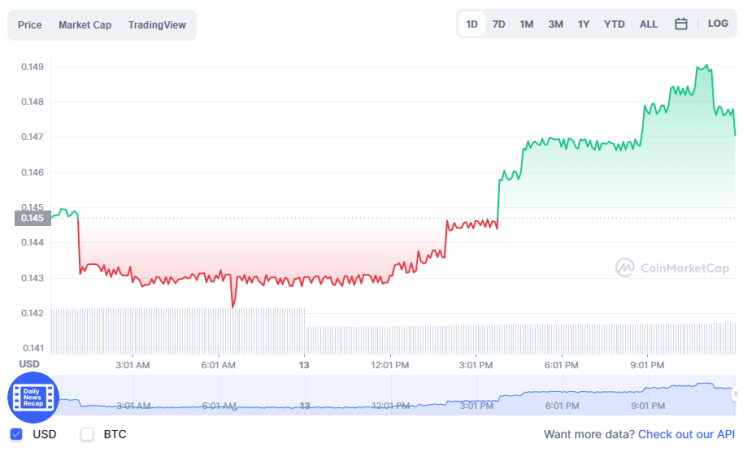Click the 3:01 AM axis label
This screenshot has height=452, width=743.
[x=133, y=365]
